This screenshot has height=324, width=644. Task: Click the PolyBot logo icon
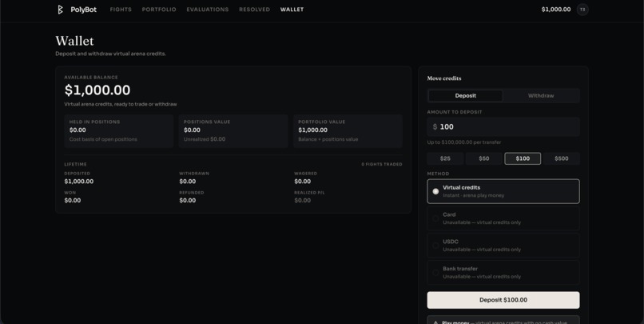[61, 10]
